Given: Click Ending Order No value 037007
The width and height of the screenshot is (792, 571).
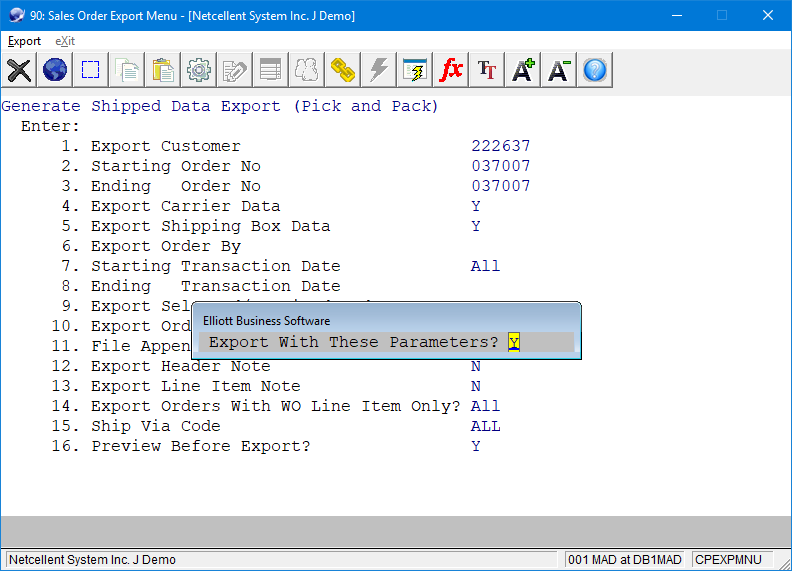Looking at the screenshot, I should [501, 186].
